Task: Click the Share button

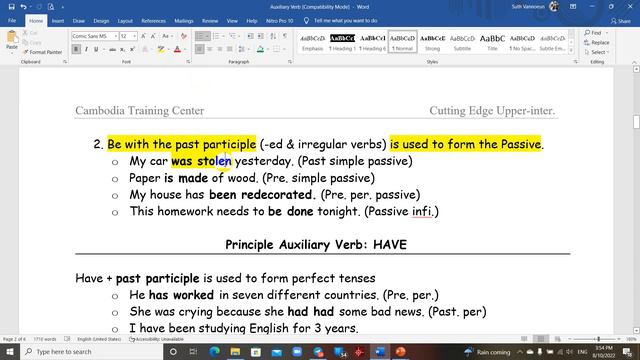Action: coord(620,21)
